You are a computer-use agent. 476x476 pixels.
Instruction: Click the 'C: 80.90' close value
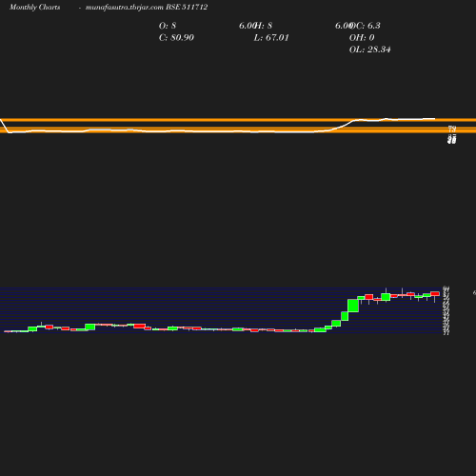[x=176, y=37]
